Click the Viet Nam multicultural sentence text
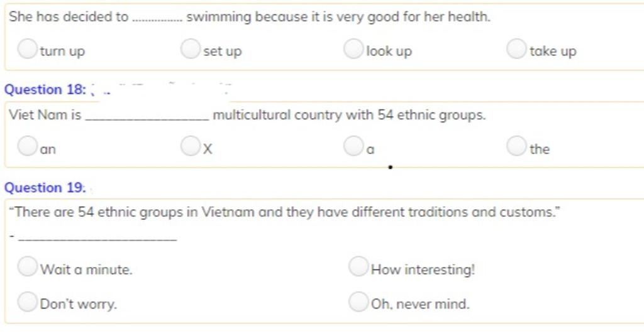644x333 pixels. (x=247, y=115)
